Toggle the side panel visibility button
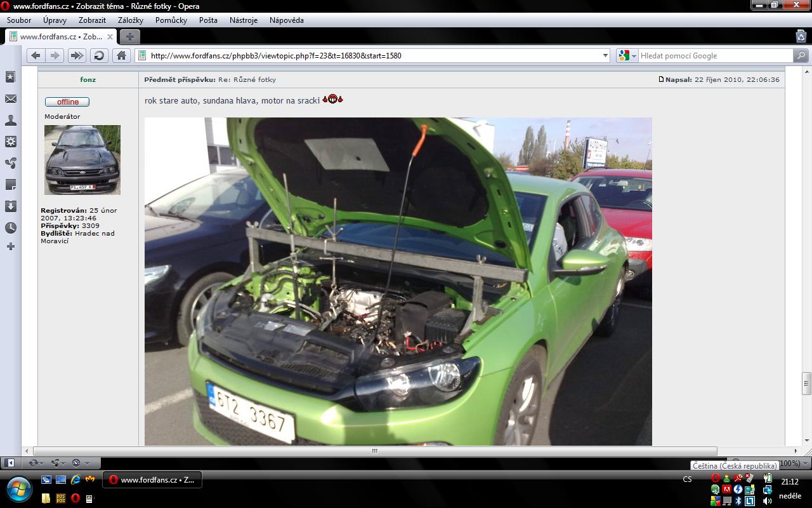Image resolution: width=812 pixels, height=508 pixels. [x=10, y=463]
